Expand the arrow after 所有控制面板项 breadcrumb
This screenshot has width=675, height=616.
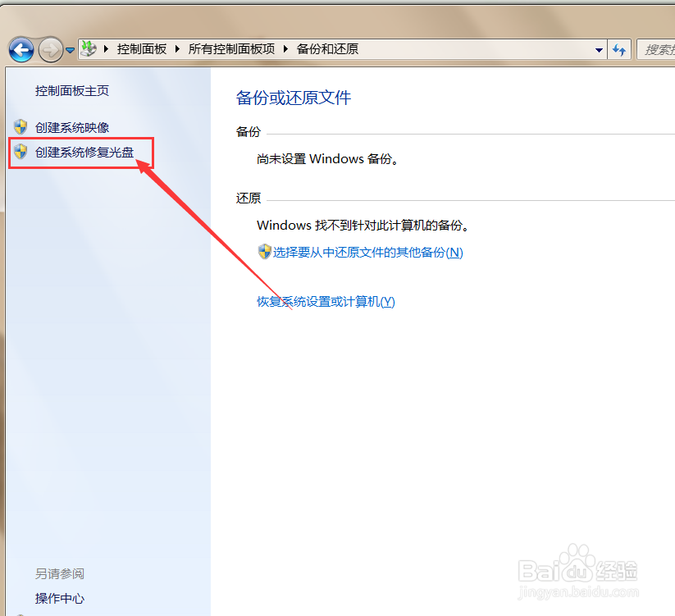point(285,49)
